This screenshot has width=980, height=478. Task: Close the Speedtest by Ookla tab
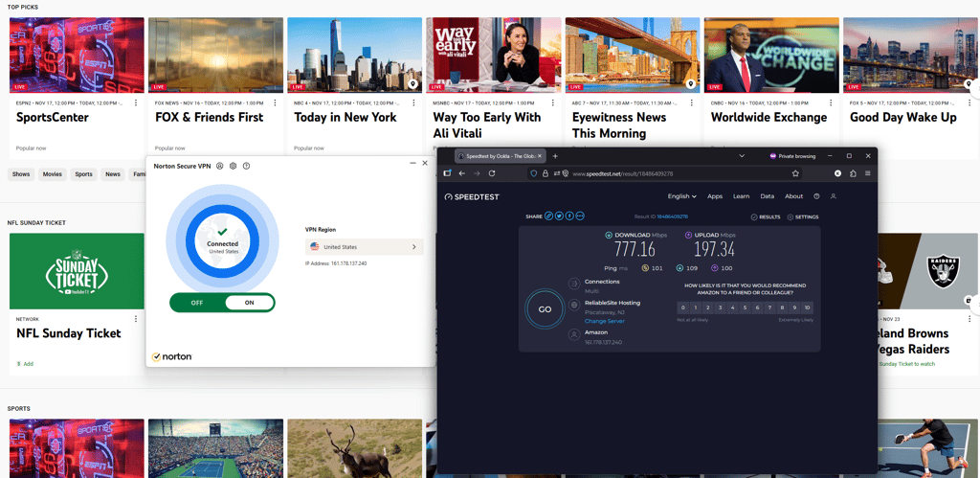(x=541, y=156)
